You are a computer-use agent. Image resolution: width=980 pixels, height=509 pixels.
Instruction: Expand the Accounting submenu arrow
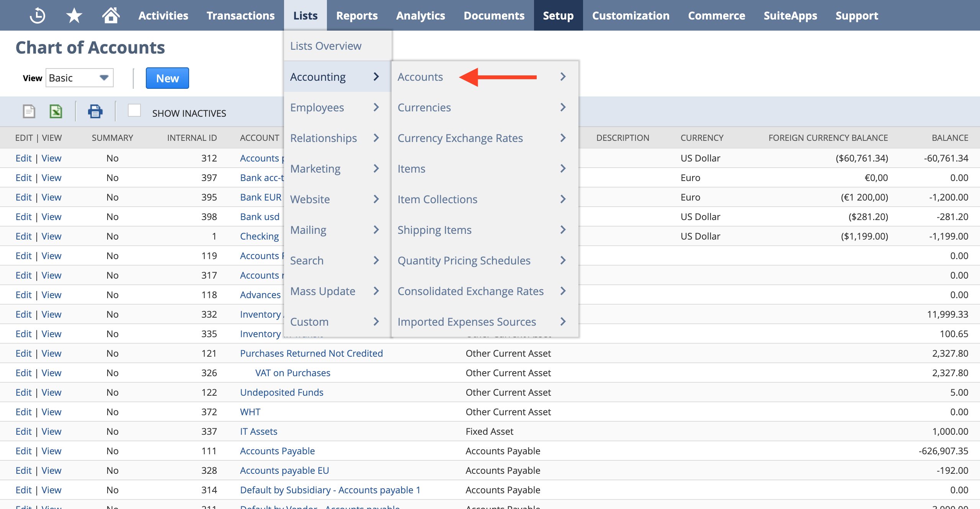376,77
